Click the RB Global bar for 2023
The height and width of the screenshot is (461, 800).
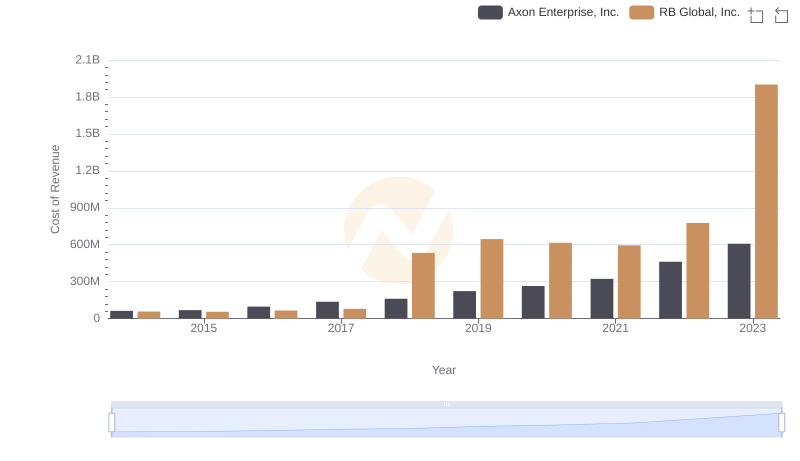(766, 201)
